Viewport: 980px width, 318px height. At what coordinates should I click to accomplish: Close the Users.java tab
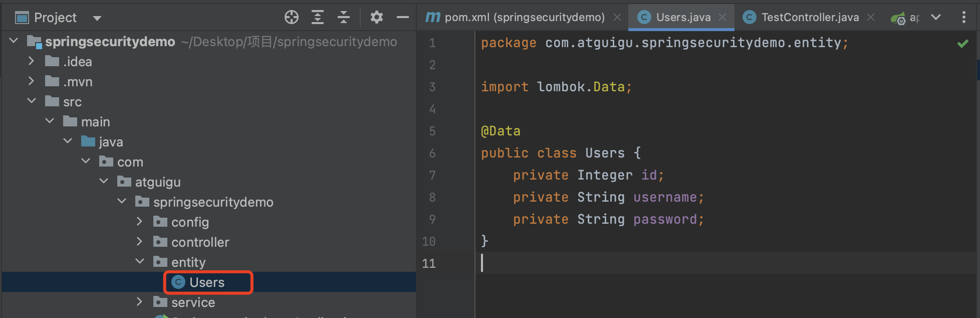point(722,18)
